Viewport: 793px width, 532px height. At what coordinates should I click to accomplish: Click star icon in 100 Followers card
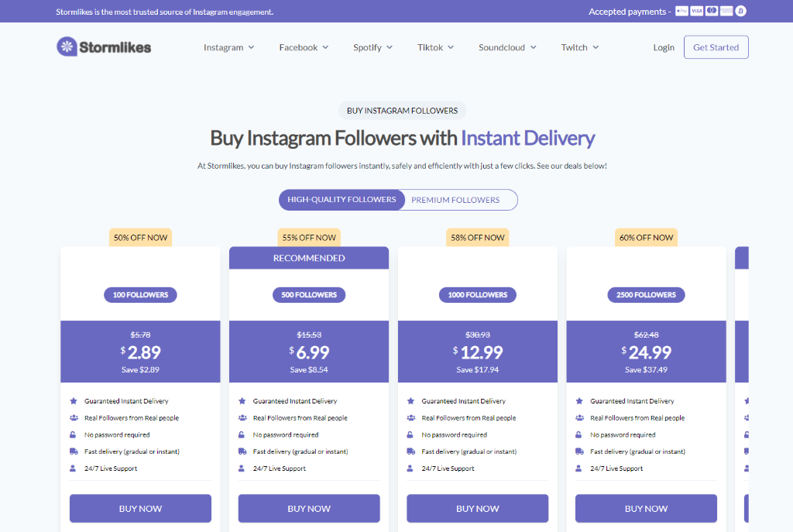[x=74, y=401]
